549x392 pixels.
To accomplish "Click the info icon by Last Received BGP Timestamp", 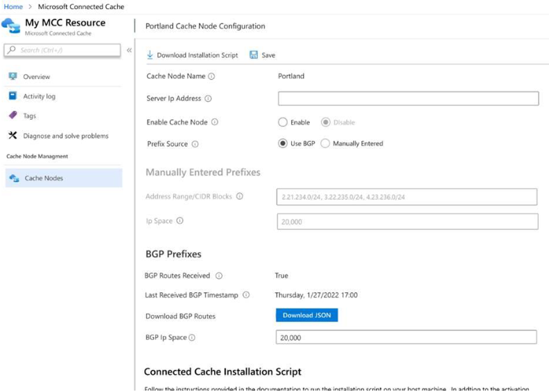I will [246, 295].
